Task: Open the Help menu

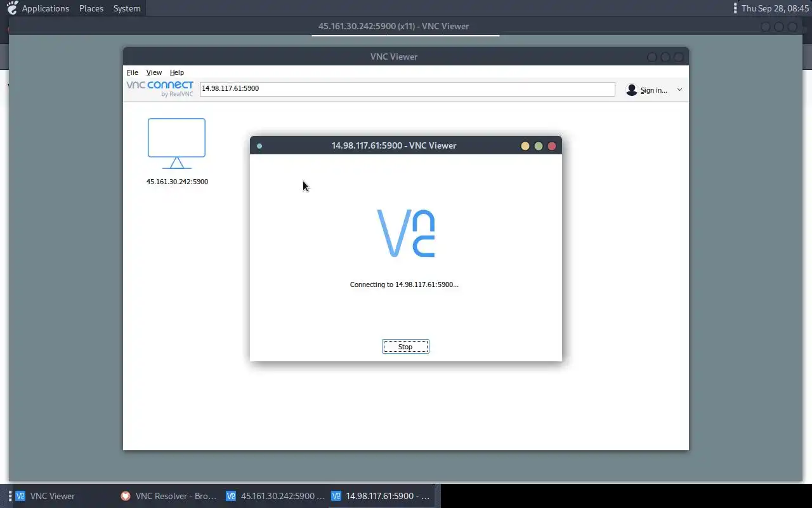Action: pos(177,72)
